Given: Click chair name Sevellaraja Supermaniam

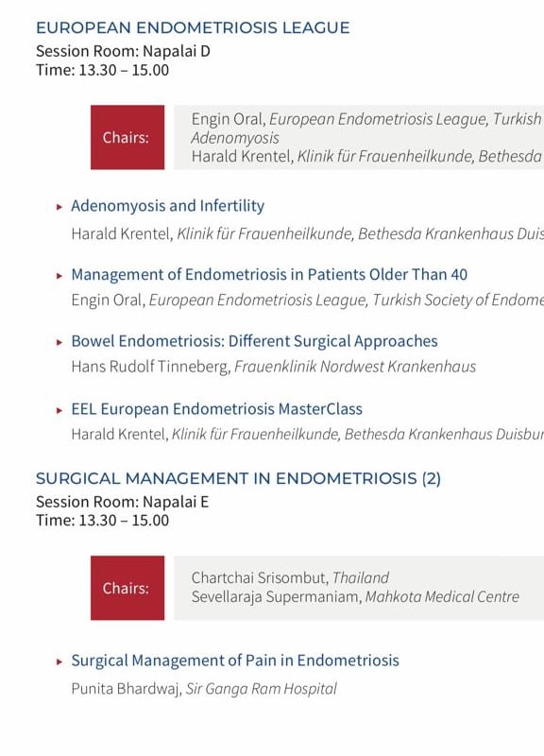Looking at the screenshot, I should (x=276, y=597).
